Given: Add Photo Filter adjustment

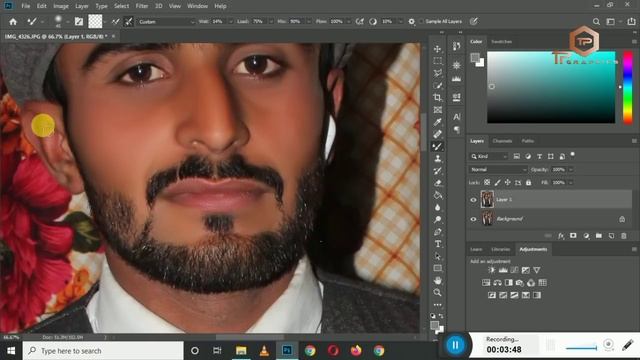Looking at the screenshot, I should [x=520, y=282].
